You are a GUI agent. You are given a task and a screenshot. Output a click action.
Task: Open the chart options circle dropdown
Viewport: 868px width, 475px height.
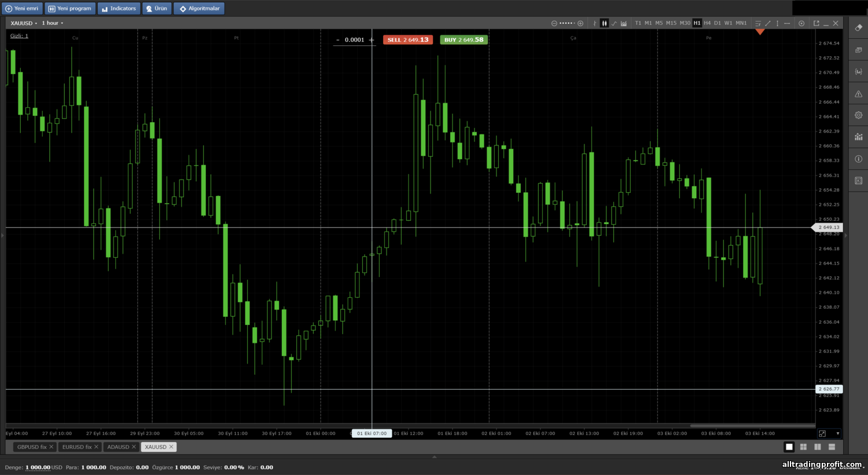click(801, 23)
